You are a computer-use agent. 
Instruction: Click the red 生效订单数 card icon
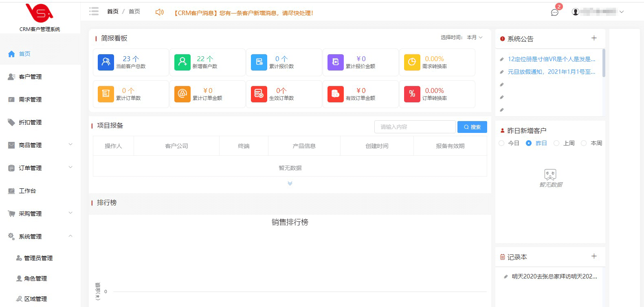[x=259, y=94]
